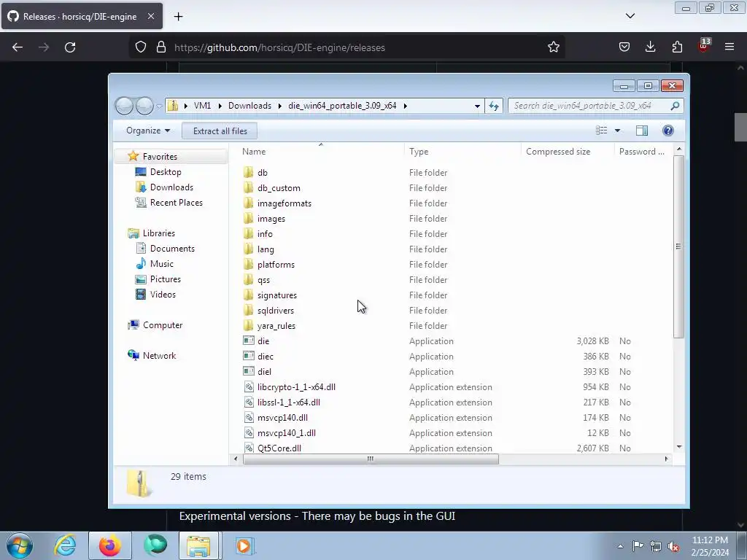Expand the view options dropdown arrow

click(617, 131)
